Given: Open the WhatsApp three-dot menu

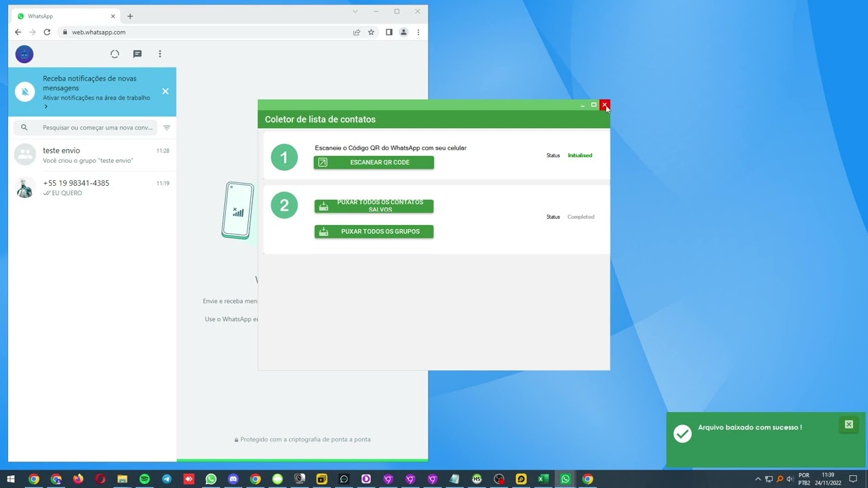Looking at the screenshot, I should (160, 54).
